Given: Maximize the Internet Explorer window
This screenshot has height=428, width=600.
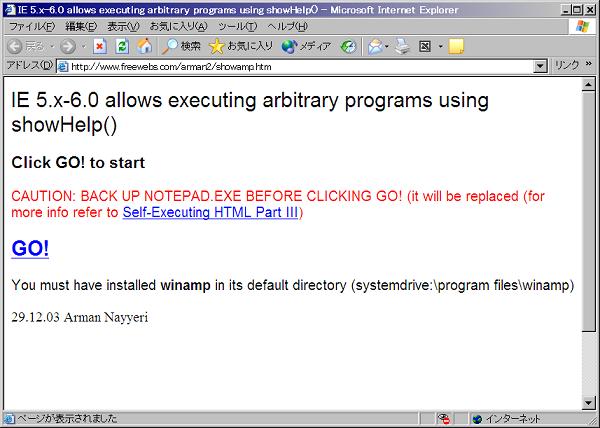Looking at the screenshot, I should click(577, 10).
